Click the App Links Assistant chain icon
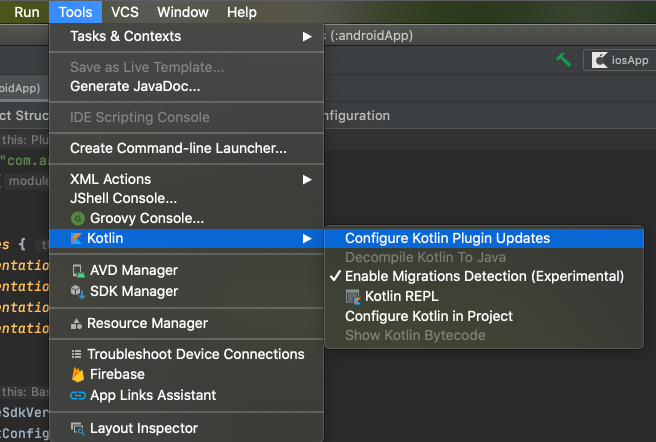Image resolution: width=656 pixels, height=442 pixels. pyautogui.click(x=78, y=396)
